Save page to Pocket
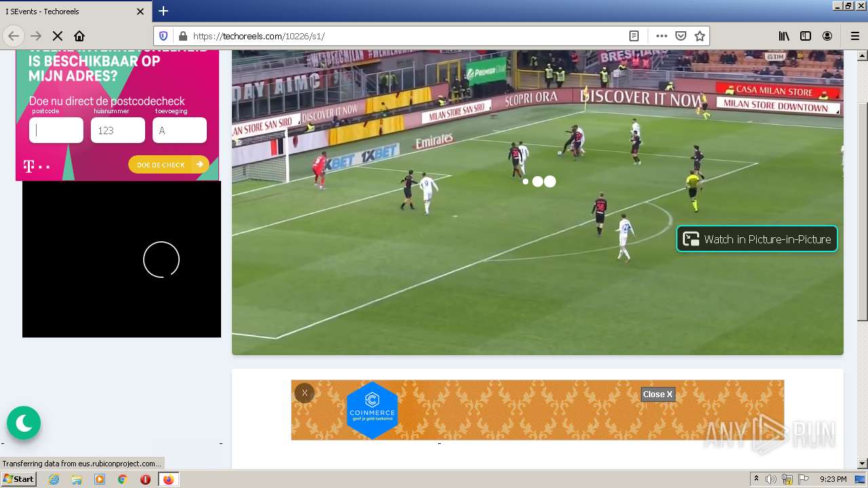Screen dimensions: 868x488 tap(681, 36)
